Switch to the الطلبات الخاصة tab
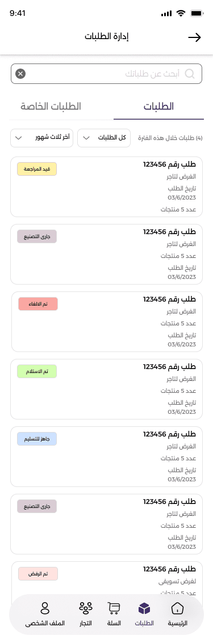This screenshot has height=644, width=213. click(51, 107)
